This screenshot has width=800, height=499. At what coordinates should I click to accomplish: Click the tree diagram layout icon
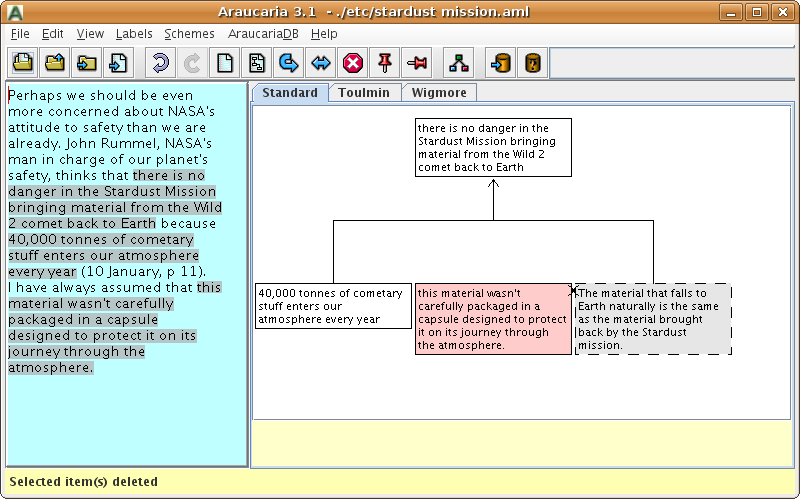(x=459, y=63)
